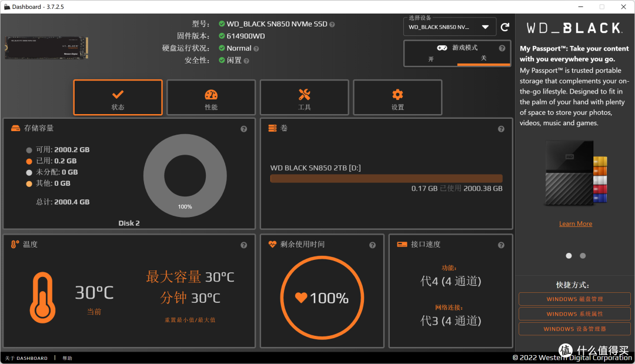Open help for 存储容量 panel
Screen dimensions: 635x364
pyautogui.click(x=244, y=129)
